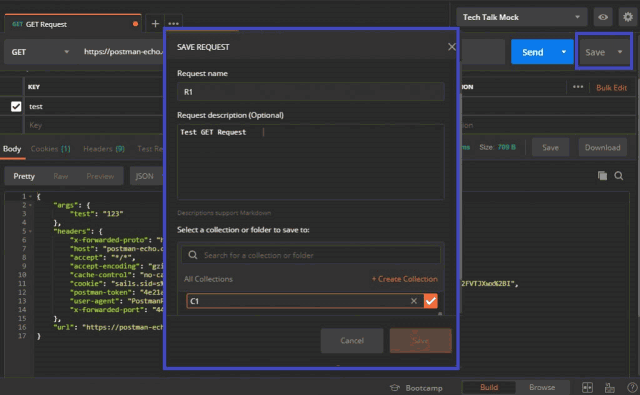640x395 pixels.
Task: Confirm collection name C1 with orange checkmark
Action: 431,301
